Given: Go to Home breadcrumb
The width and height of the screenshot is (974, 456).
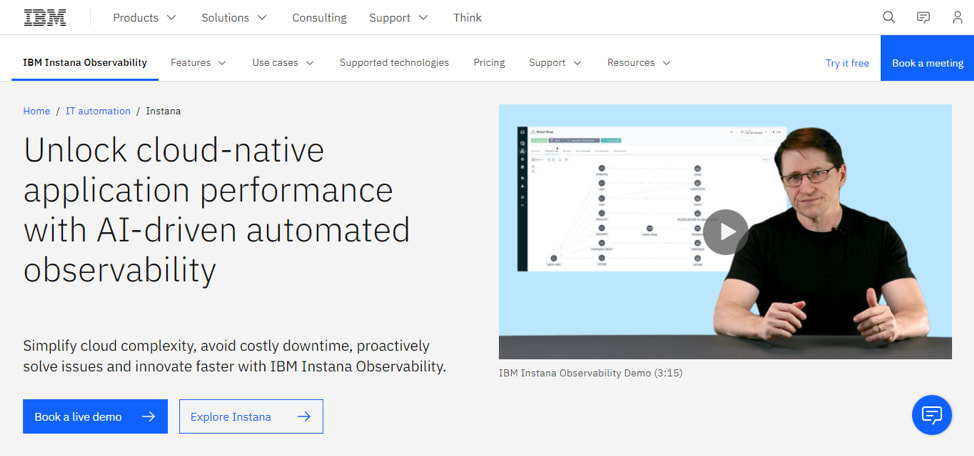Looking at the screenshot, I should [x=37, y=111].
